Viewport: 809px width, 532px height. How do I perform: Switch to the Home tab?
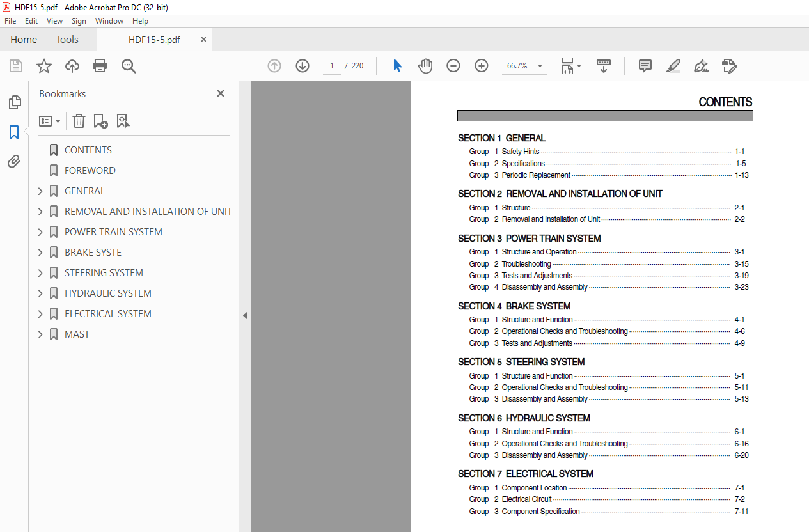point(24,40)
